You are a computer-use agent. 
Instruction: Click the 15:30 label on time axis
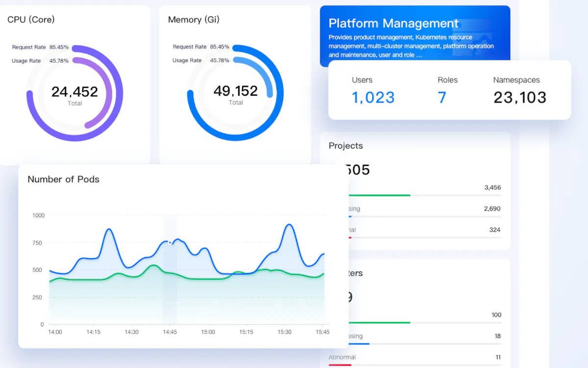click(284, 332)
